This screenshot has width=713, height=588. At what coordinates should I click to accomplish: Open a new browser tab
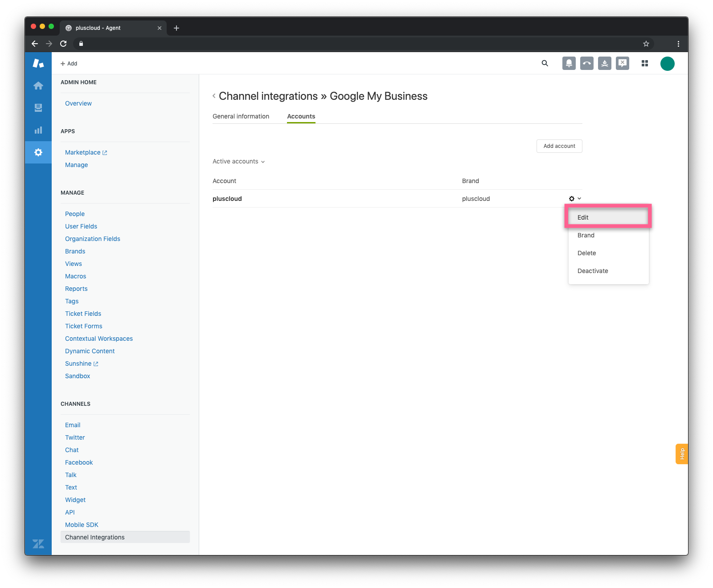tap(176, 28)
